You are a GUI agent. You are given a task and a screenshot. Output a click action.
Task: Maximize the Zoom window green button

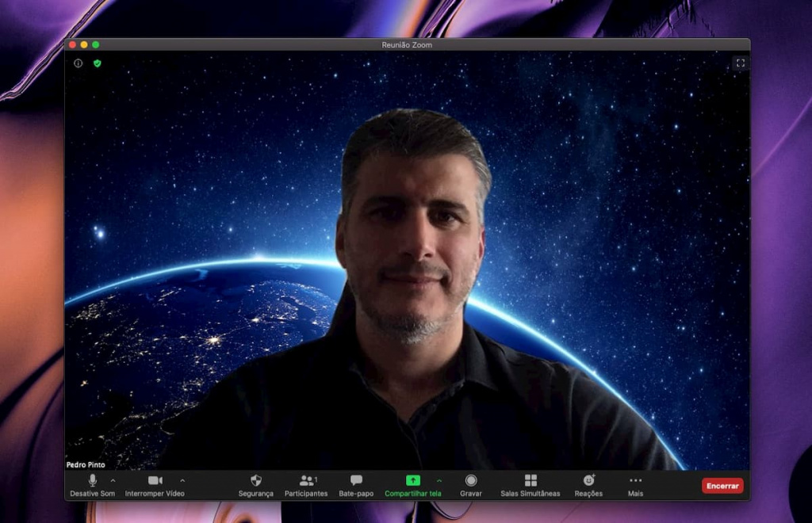[95, 45]
